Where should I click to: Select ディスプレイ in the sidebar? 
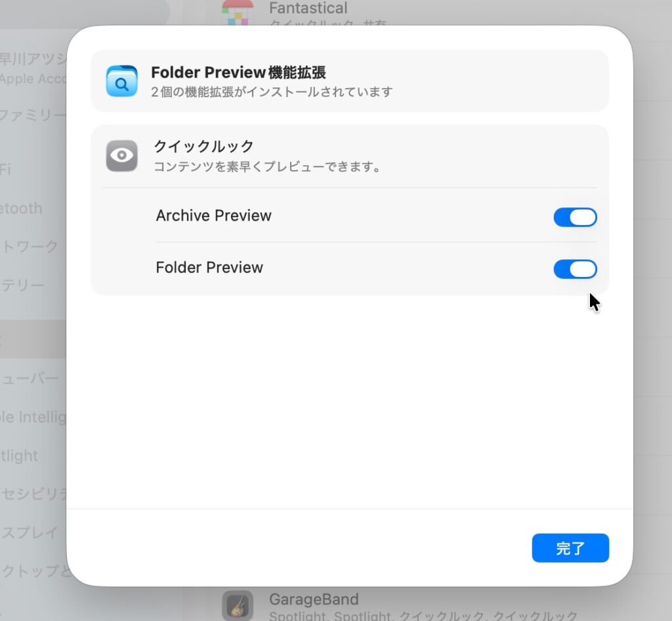coord(29,532)
